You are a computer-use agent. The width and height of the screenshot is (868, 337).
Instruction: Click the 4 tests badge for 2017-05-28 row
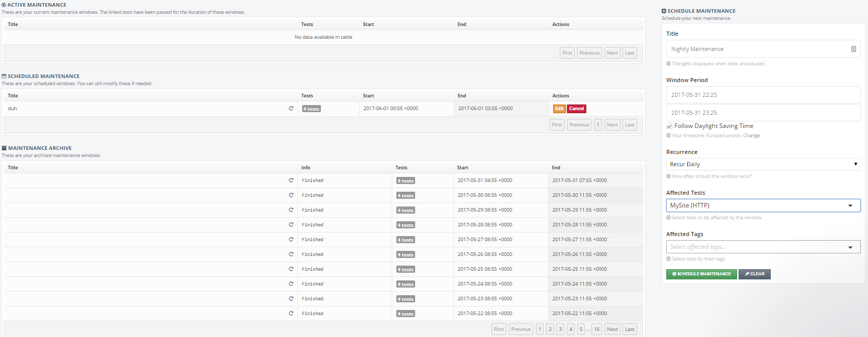[405, 225]
